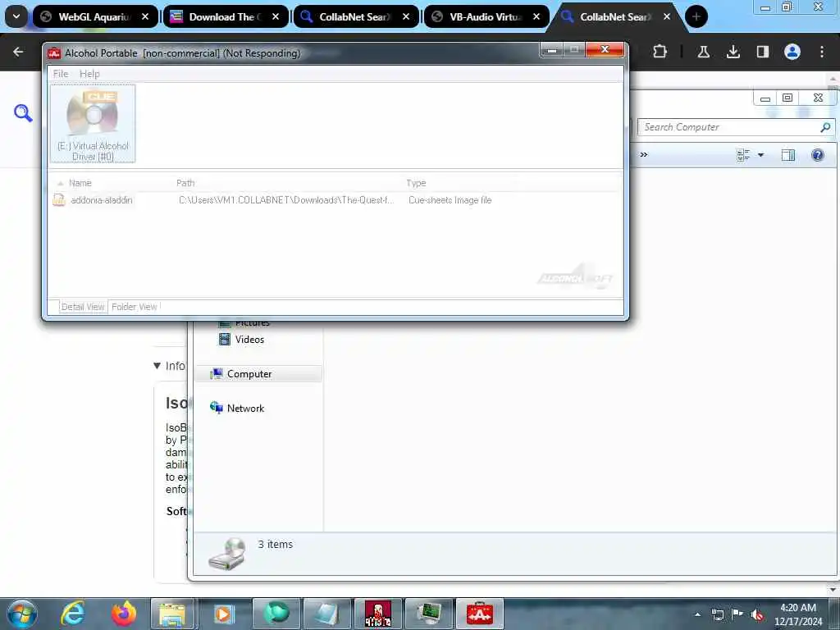The width and height of the screenshot is (840, 630).
Task: Open the Alcohol Portable red taskbar icon
Action: point(479,614)
